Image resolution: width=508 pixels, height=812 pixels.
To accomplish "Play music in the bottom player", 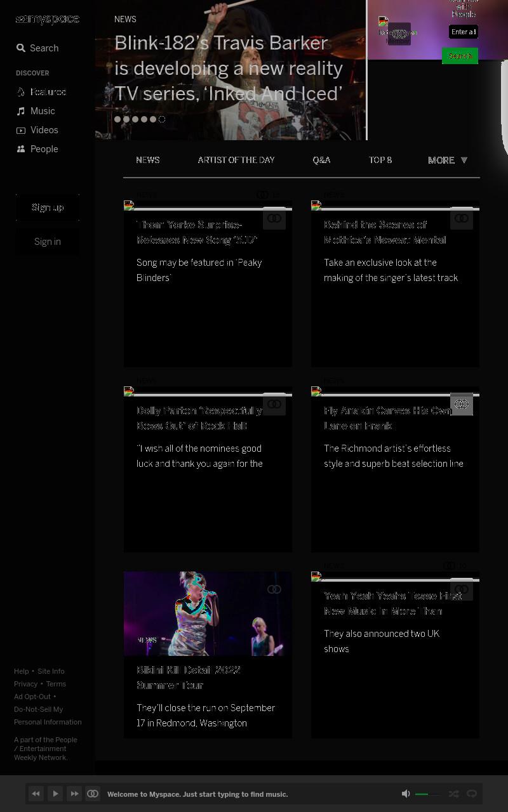I will point(55,794).
